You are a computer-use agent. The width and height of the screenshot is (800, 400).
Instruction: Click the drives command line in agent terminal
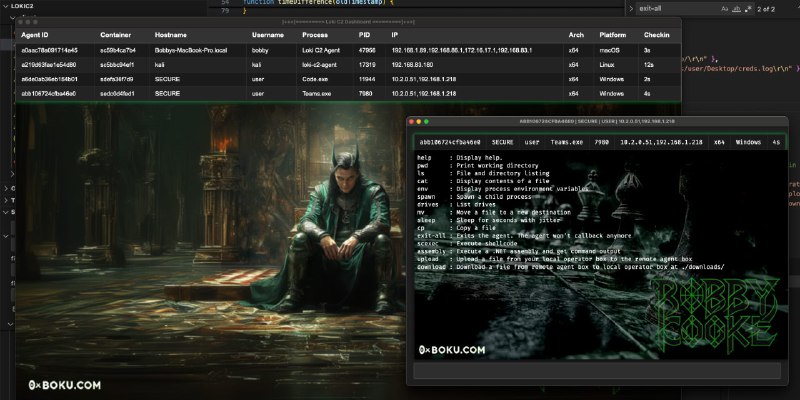(x=456, y=205)
